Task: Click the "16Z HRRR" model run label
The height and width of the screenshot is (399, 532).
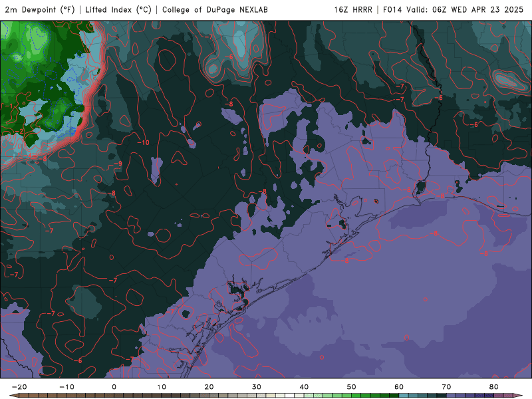Action: [353, 10]
